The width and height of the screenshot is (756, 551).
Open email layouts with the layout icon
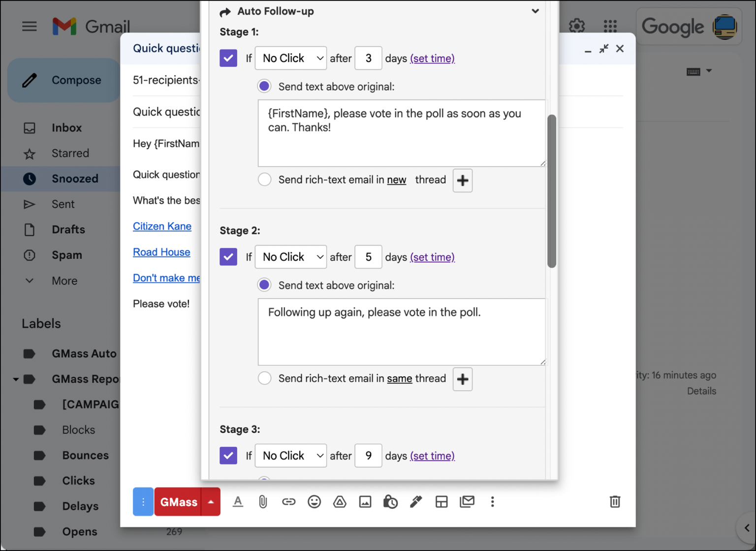coord(441,501)
